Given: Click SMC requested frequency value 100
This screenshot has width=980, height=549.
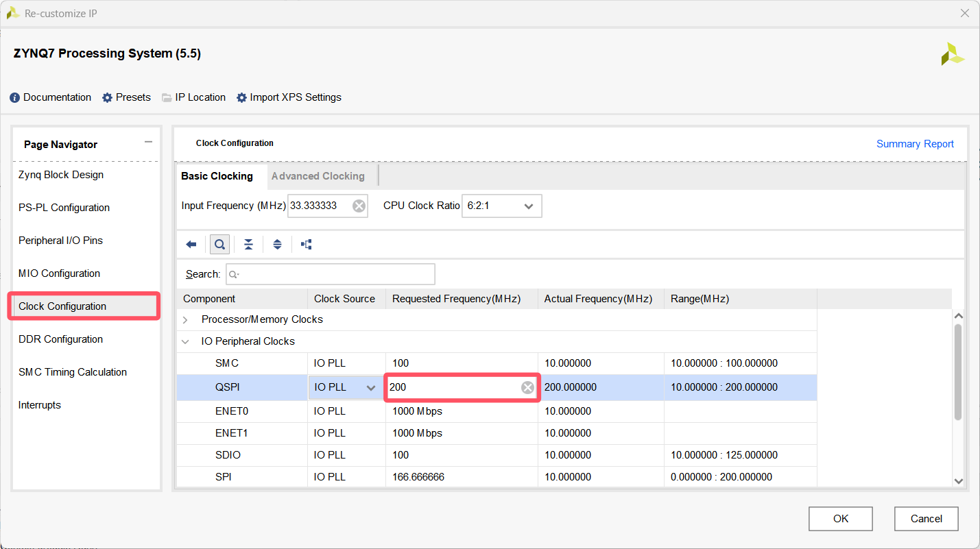Looking at the screenshot, I should pos(401,363).
